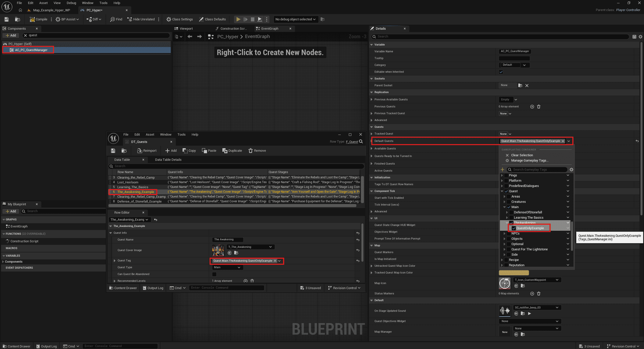This screenshot has width=644, height=349.
Task: Open the Diff dropdown in toolbar
Action: [x=94, y=19]
